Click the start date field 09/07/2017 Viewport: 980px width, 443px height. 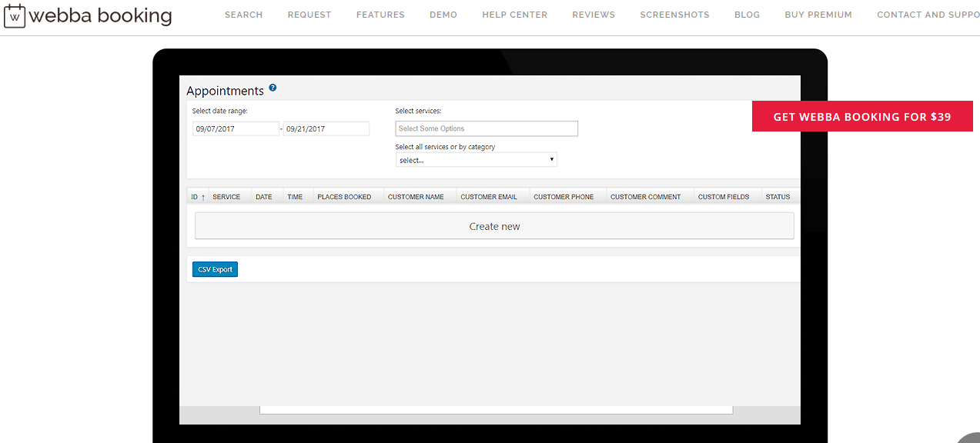tap(236, 128)
